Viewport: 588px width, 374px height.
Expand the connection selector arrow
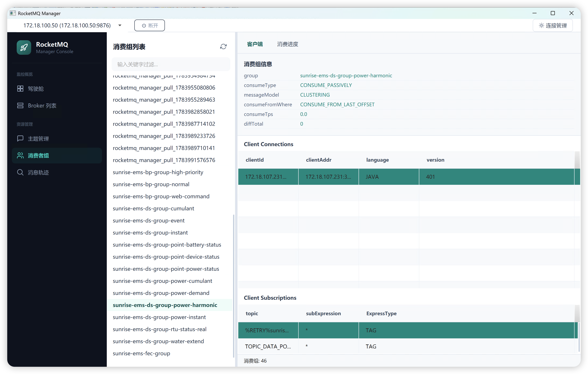[x=120, y=25]
